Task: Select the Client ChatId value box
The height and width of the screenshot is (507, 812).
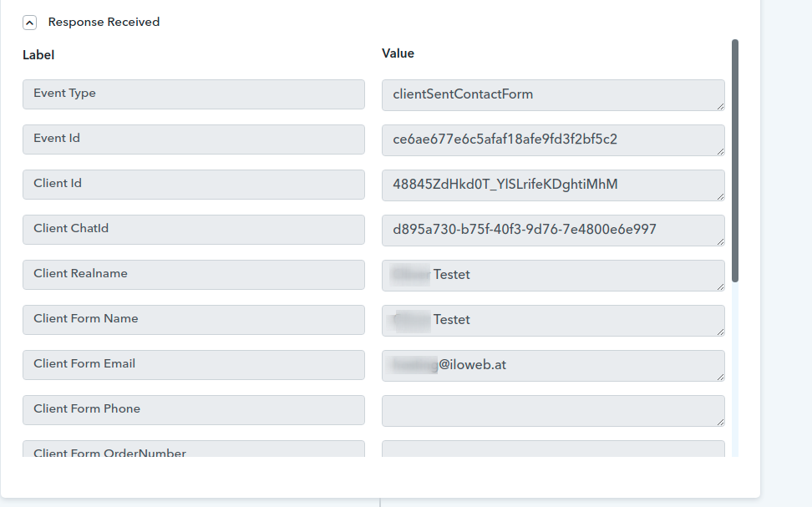Action: (553, 230)
